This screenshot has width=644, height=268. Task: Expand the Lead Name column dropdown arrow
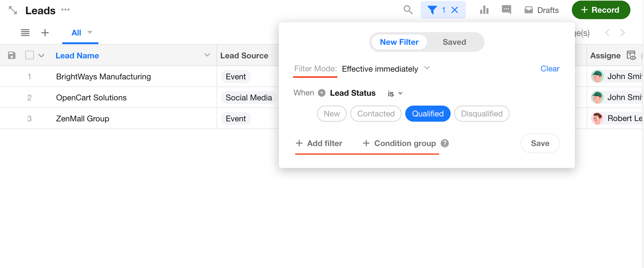point(207,55)
